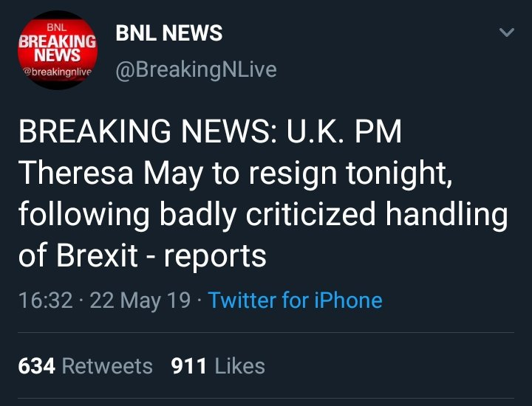This screenshot has height=406, width=532.
Task: View the 634 Retweets list
Action: (85, 366)
